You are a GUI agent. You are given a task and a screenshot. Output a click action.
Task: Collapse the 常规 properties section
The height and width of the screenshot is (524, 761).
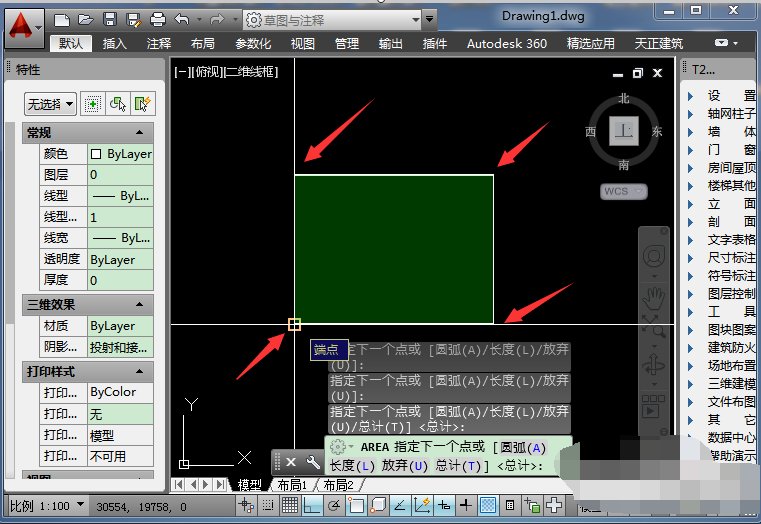point(139,133)
